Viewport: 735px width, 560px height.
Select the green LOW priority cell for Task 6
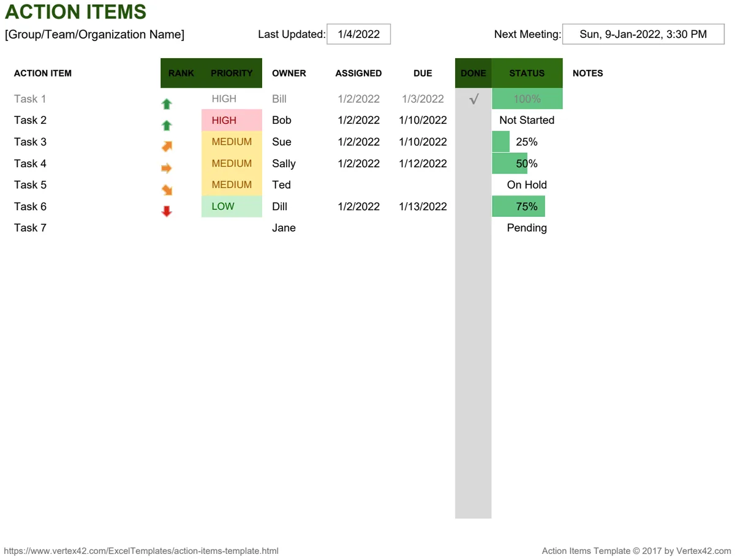[232, 206]
